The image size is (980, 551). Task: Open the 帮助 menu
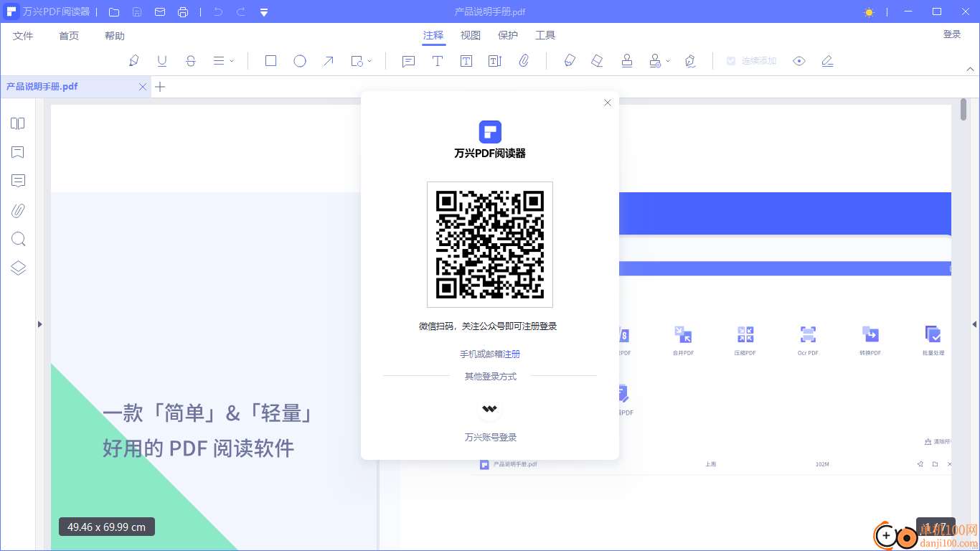coord(115,36)
